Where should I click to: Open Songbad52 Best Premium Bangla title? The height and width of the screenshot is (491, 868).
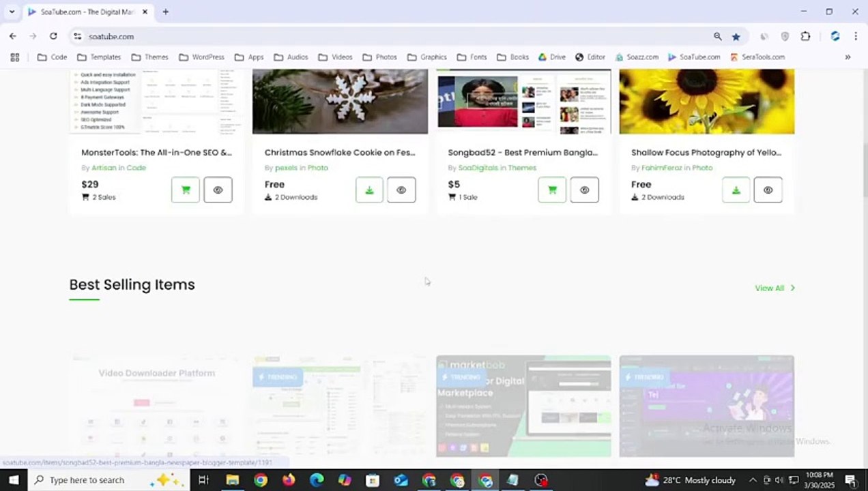coord(523,153)
